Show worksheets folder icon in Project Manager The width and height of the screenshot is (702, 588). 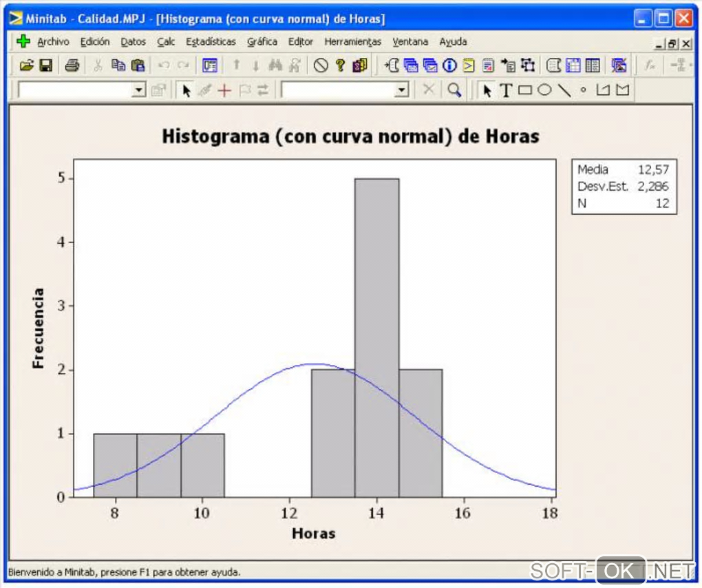(411, 65)
